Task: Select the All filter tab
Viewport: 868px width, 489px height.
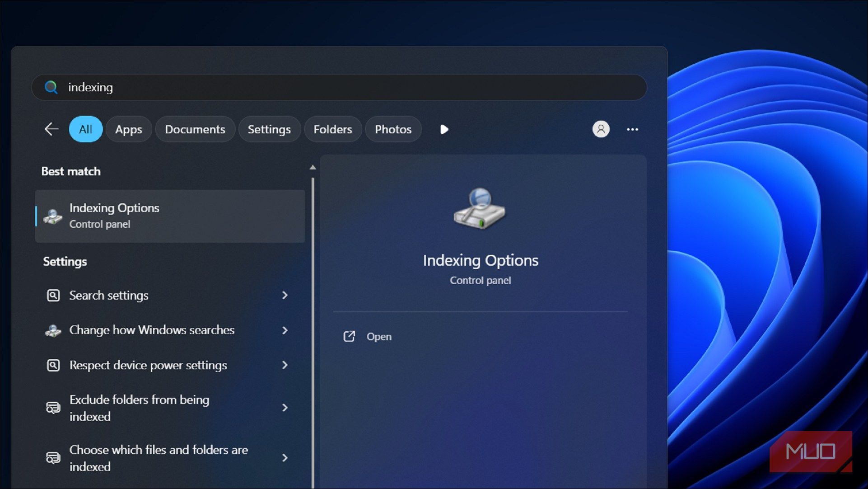Action: pyautogui.click(x=86, y=129)
